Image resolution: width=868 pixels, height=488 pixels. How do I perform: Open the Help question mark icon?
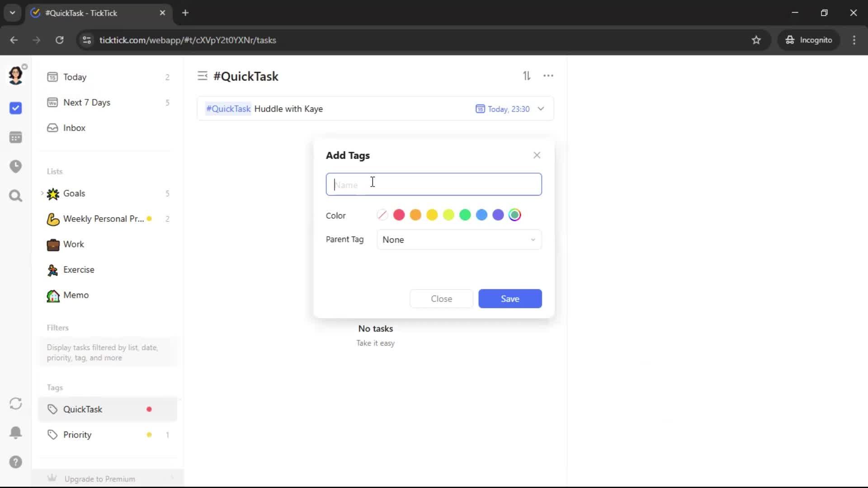(x=16, y=462)
